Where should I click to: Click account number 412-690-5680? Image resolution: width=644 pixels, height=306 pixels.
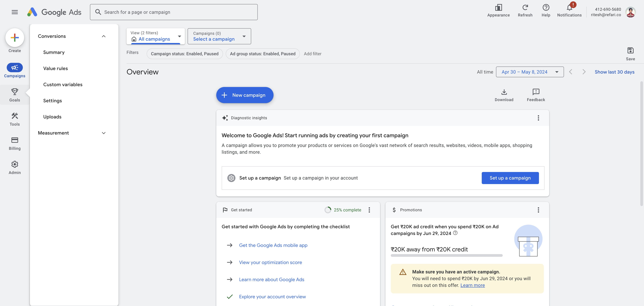click(x=608, y=9)
